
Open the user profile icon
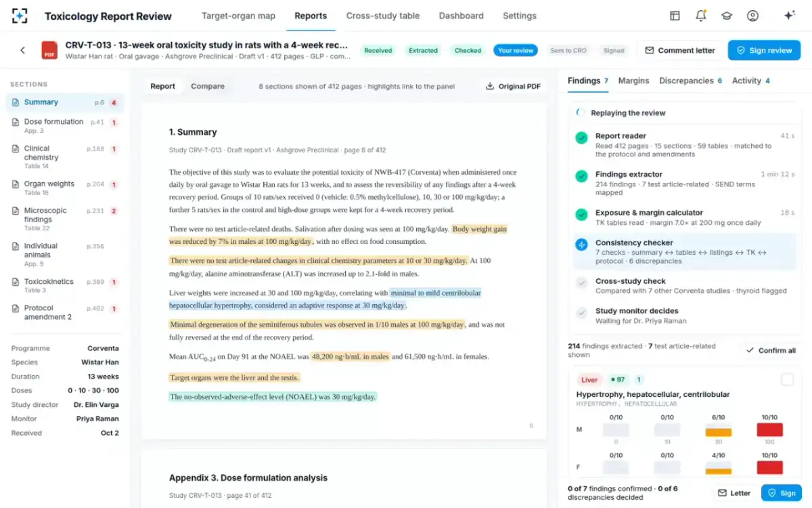point(752,16)
